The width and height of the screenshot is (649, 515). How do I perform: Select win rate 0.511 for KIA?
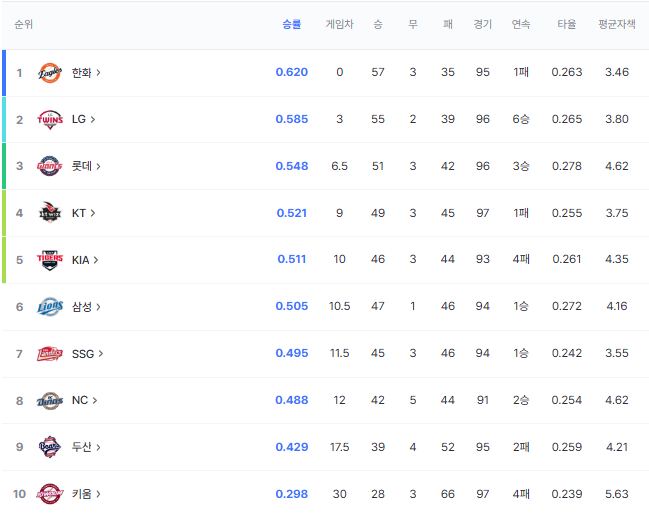pos(292,259)
